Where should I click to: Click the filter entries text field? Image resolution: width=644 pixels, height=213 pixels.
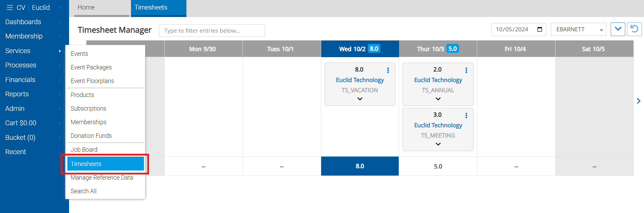212,31
